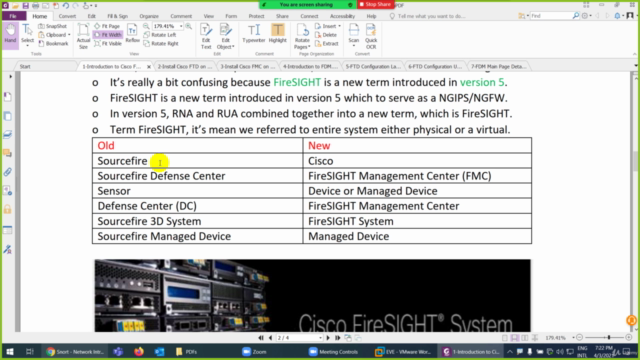Toggle facing pages display mode
Image resolution: width=640 pixels, height=360 pixels.
(x=525, y=338)
